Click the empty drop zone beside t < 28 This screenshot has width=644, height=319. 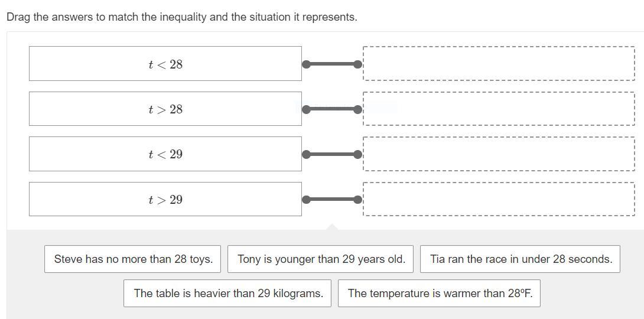click(499, 64)
